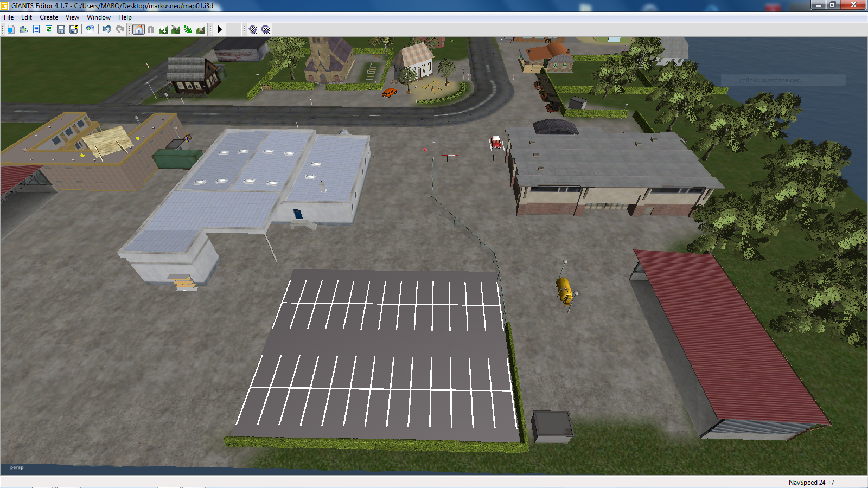Save the map with the floppy icon
This screenshot has height=488, width=868.
tap(61, 29)
